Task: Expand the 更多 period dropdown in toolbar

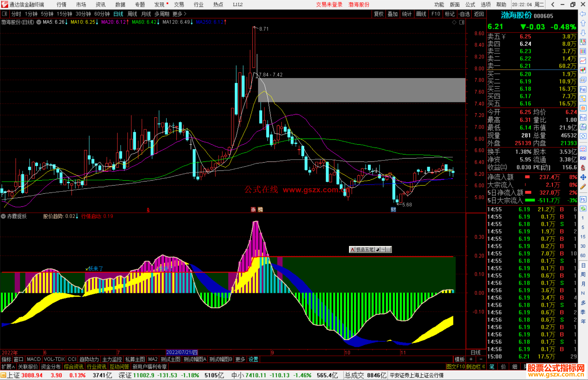Action: (x=179, y=14)
